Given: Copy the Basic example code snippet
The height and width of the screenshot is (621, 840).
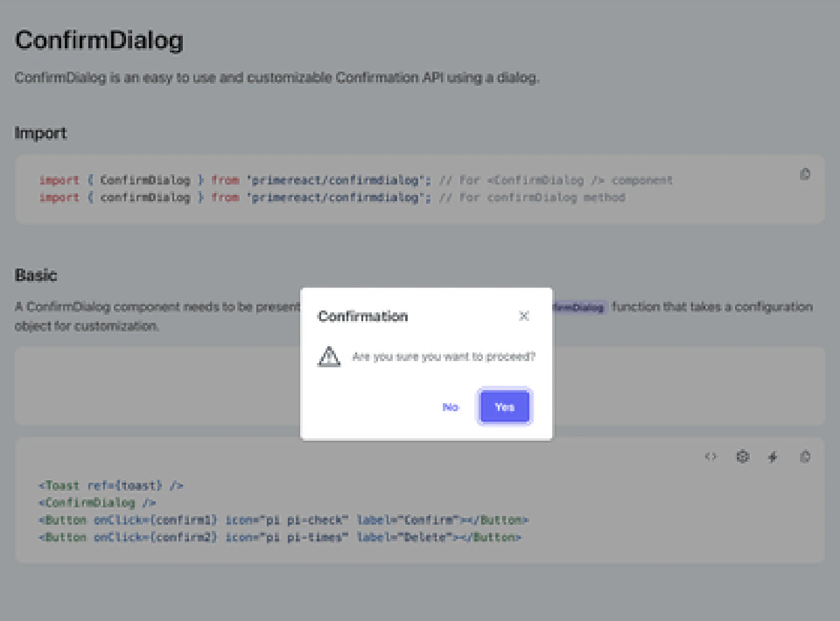Looking at the screenshot, I should coord(805,457).
